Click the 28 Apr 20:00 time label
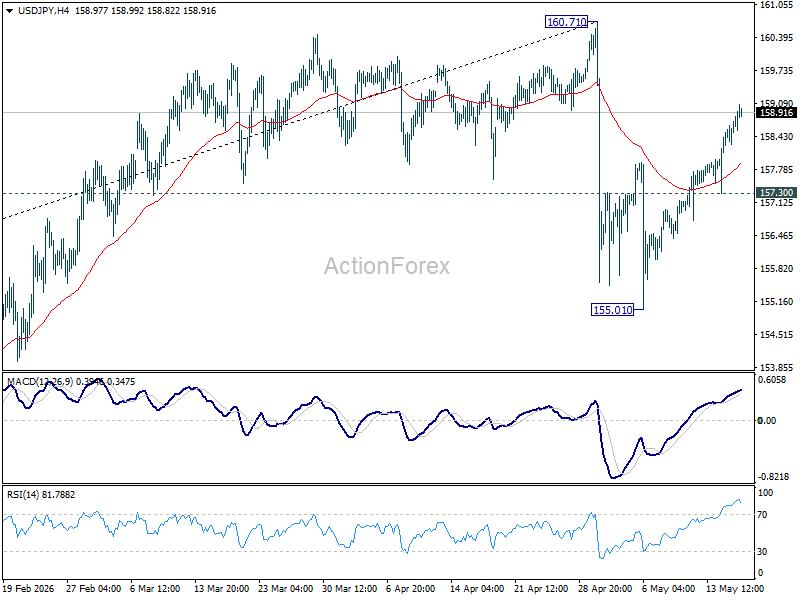Viewport: 800px width, 600px height. point(605,588)
